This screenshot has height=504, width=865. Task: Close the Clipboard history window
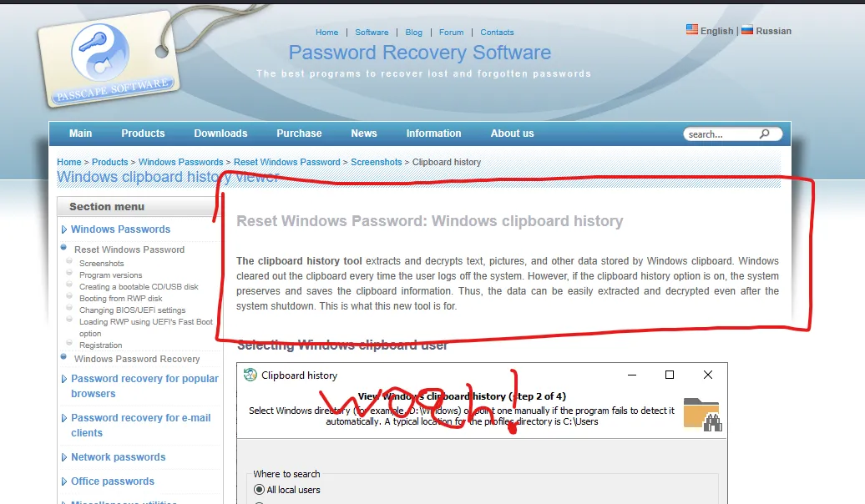708,375
